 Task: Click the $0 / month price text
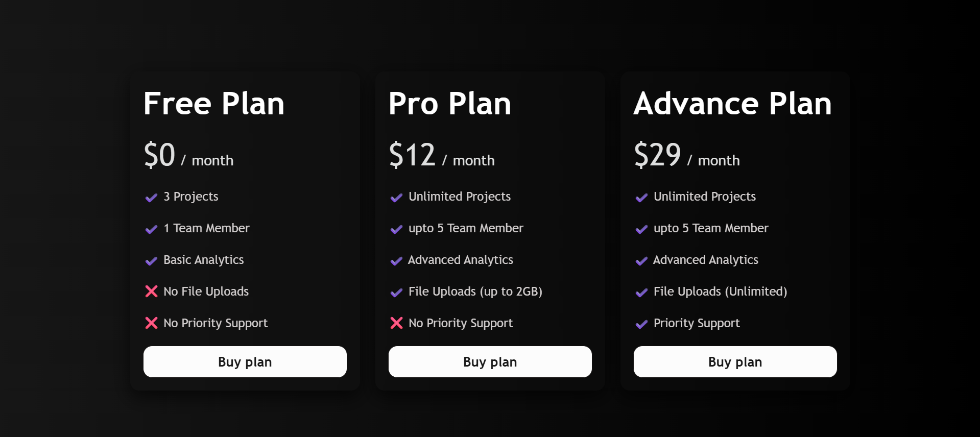point(188,155)
